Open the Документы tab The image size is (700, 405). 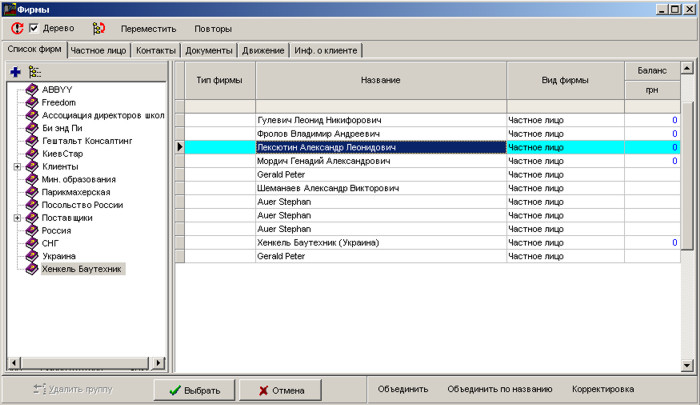(x=209, y=50)
